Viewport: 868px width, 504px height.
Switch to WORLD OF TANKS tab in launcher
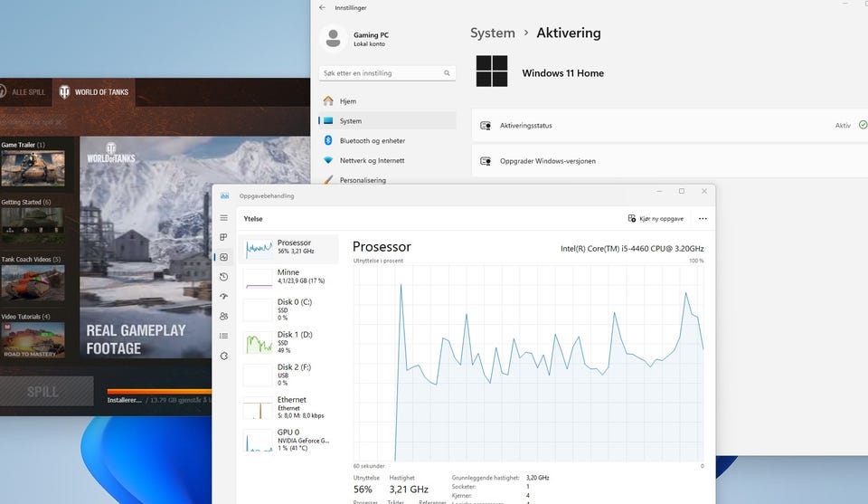click(x=93, y=92)
